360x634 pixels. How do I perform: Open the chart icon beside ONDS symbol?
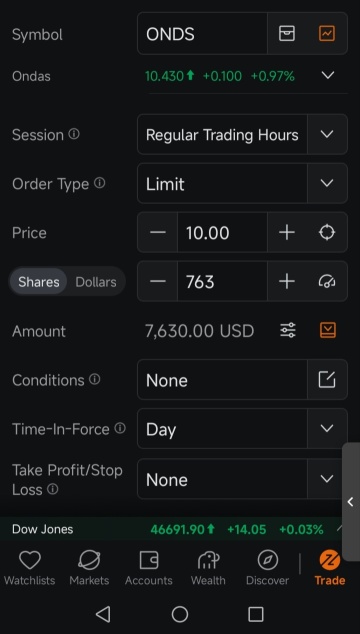(x=327, y=34)
